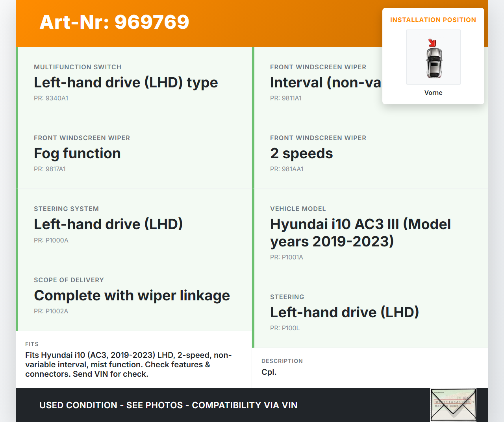Screen dimensions: 504x422
Task: Click the Installation Position title
Action: pos(433,20)
